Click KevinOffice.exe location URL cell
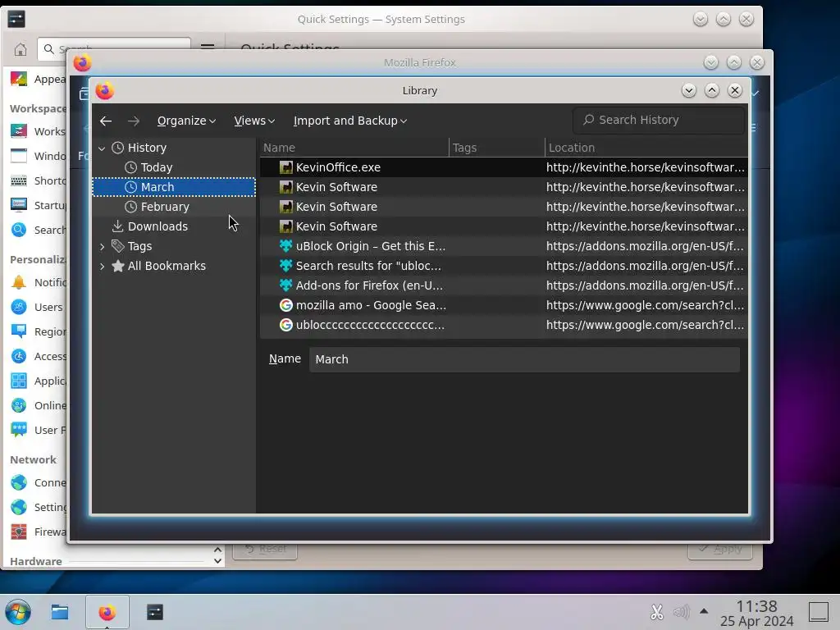This screenshot has width=840, height=630. pyautogui.click(x=646, y=167)
